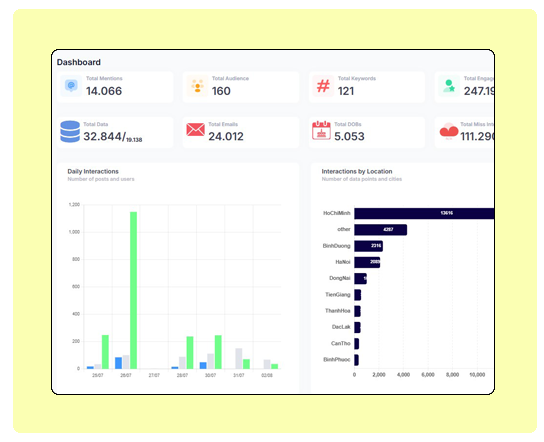Click the blue bar for 30/07

[x=203, y=365]
